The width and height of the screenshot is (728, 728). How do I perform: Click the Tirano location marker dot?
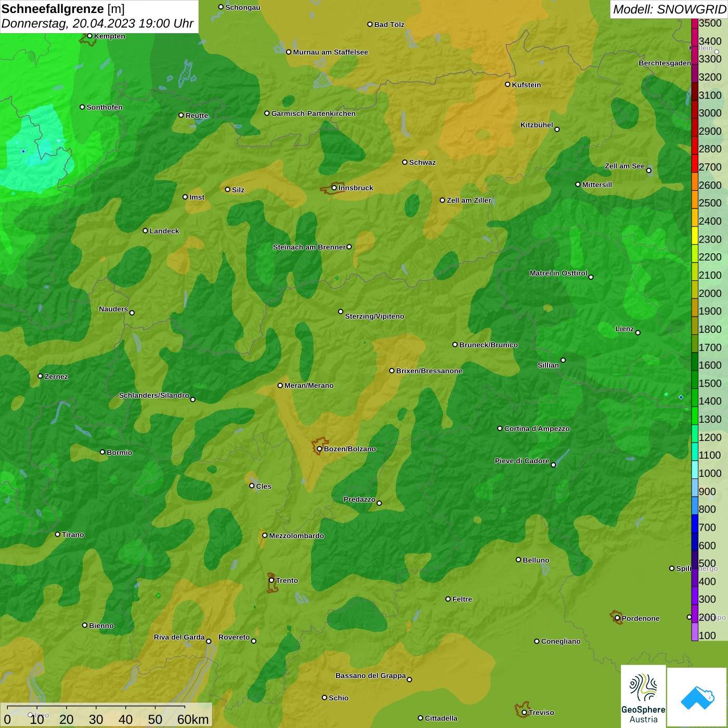coord(58,534)
